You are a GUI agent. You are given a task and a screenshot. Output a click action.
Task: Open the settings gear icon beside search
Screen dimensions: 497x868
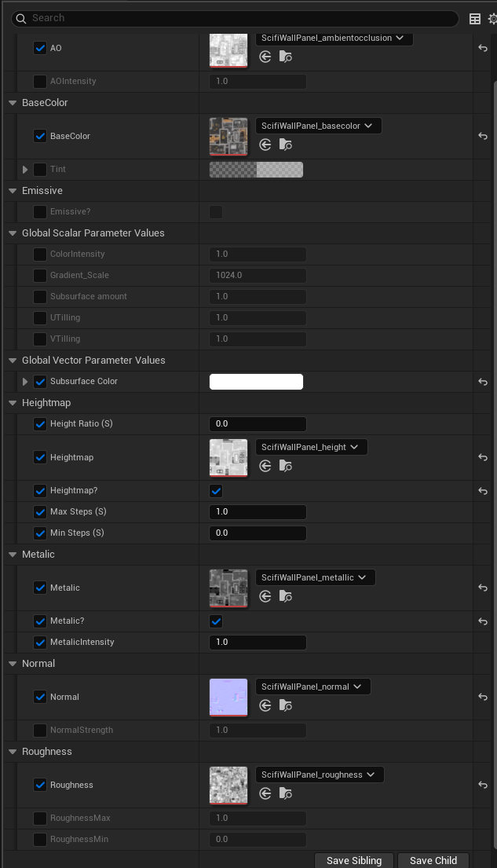(x=492, y=19)
